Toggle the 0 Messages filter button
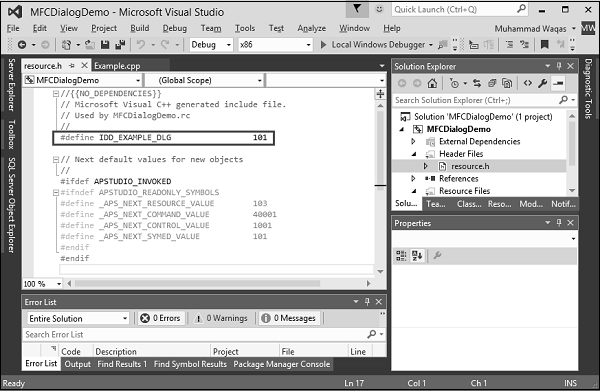Image resolution: width=600 pixels, height=391 pixels. point(289,318)
